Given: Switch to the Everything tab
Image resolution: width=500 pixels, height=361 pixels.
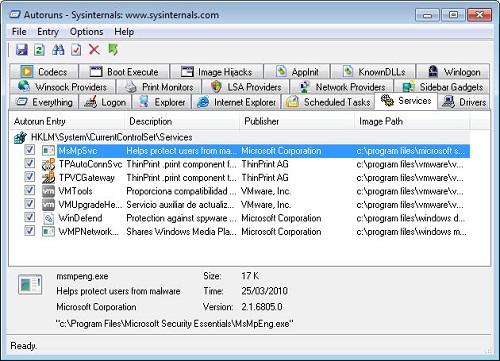Looking at the screenshot, I should click(44, 102).
